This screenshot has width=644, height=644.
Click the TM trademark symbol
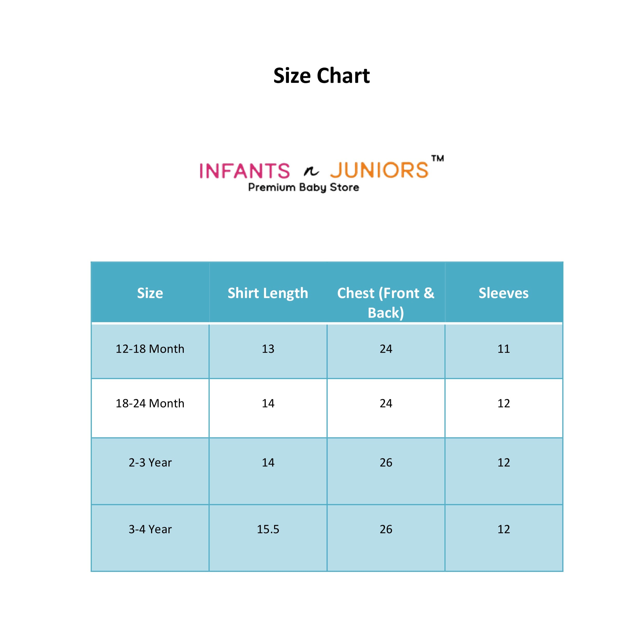[437, 158]
